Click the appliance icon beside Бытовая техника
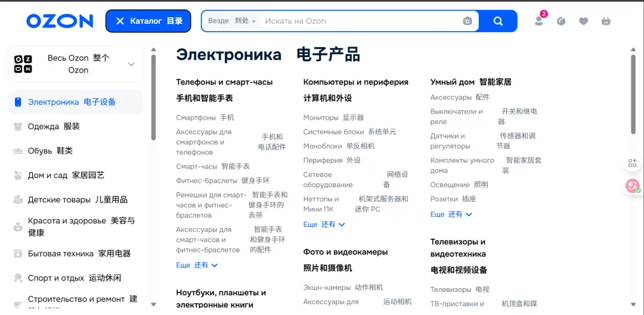 click(18, 254)
